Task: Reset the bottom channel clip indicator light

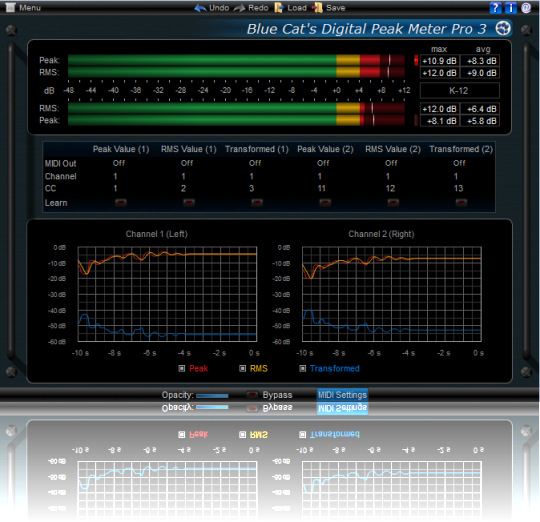Action: (x=416, y=120)
